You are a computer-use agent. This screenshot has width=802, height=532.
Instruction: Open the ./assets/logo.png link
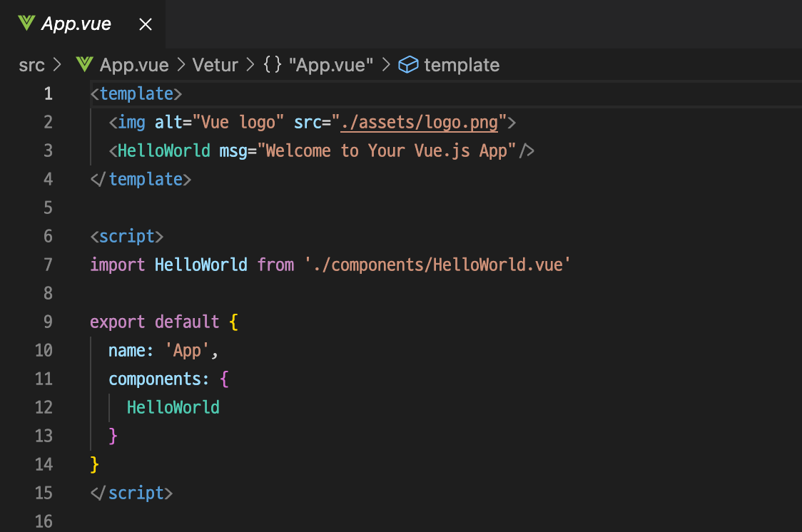(420, 123)
